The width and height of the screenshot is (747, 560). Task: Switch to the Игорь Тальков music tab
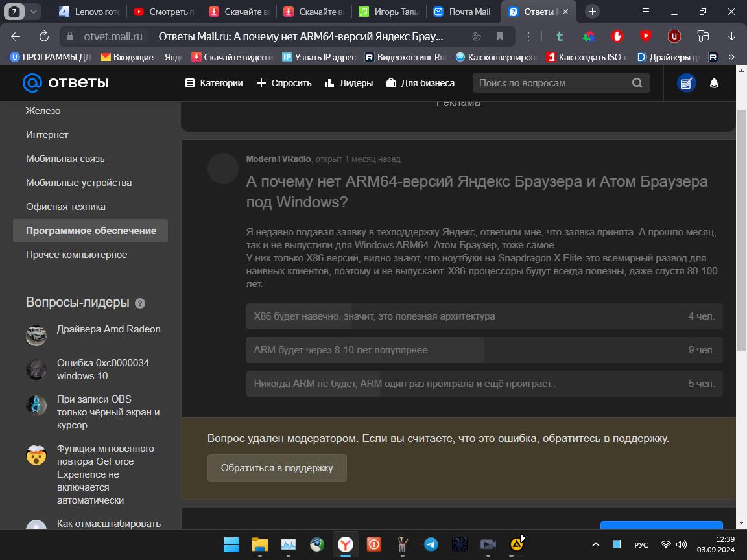click(389, 12)
